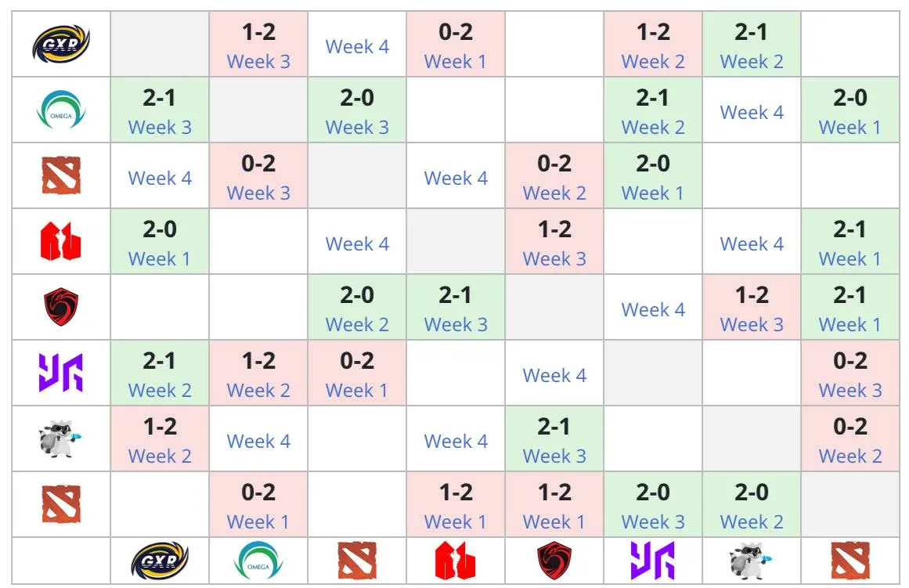Open the Week 4 link in the purple logo row
The height and width of the screenshot is (588, 909).
[554, 375]
